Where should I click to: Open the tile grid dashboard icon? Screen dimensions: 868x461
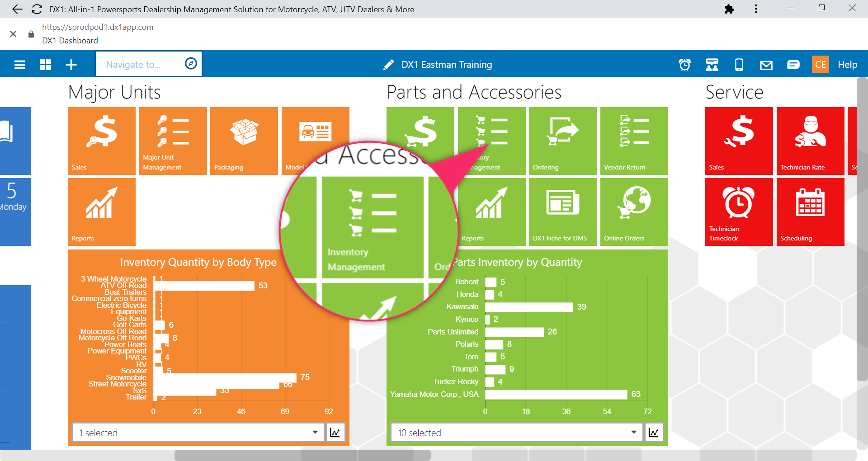[x=46, y=65]
